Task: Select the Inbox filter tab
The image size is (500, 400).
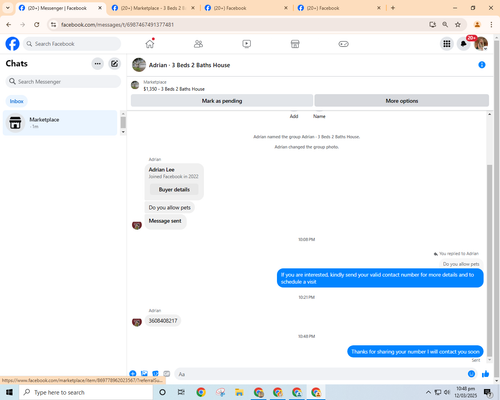Action: pos(16,101)
